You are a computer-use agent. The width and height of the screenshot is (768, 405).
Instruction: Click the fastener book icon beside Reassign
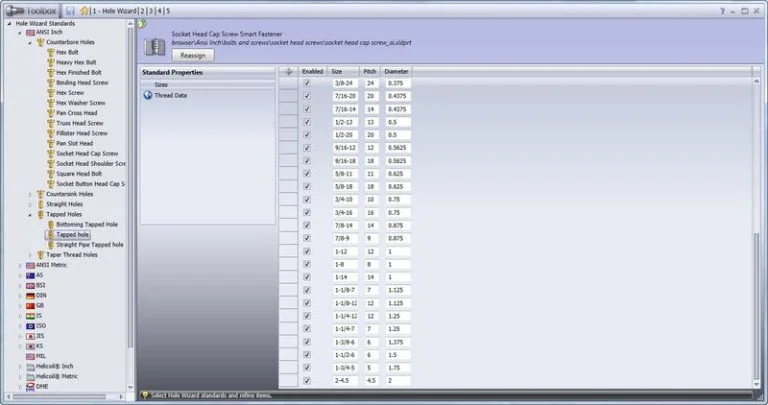pos(154,46)
